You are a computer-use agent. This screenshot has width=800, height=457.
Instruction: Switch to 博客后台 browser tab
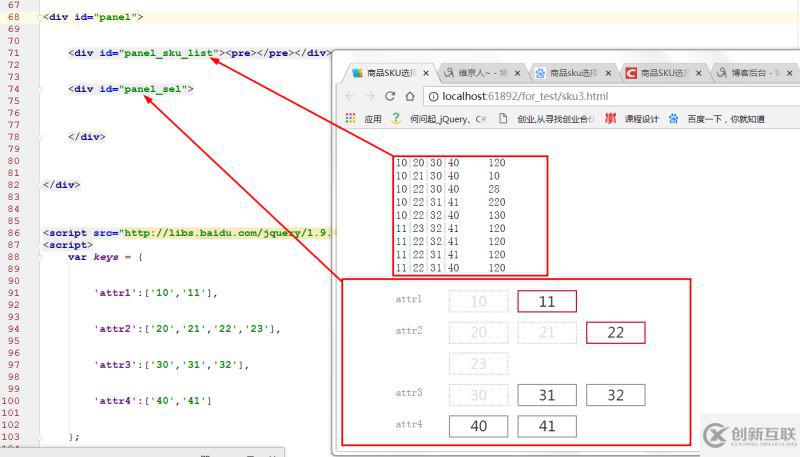click(x=755, y=73)
